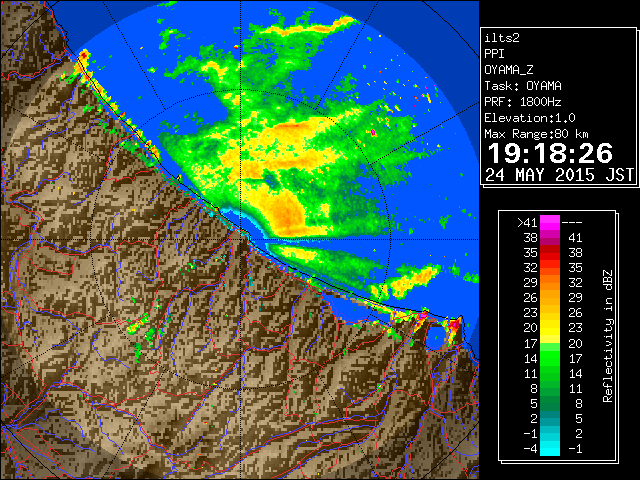Pick the cyan -4 dBZ color band
Screen dimensions: 640x480
click(550, 449)
